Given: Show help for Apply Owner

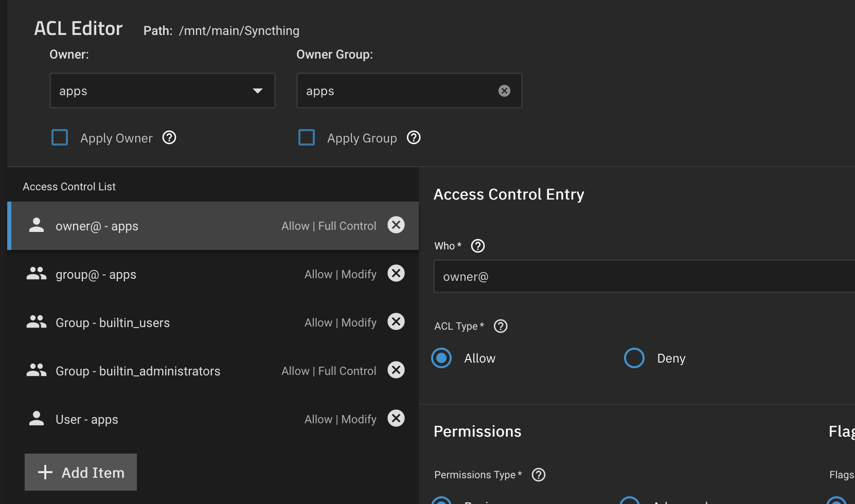Looking at the screenshot, I should tap(169, 137).
